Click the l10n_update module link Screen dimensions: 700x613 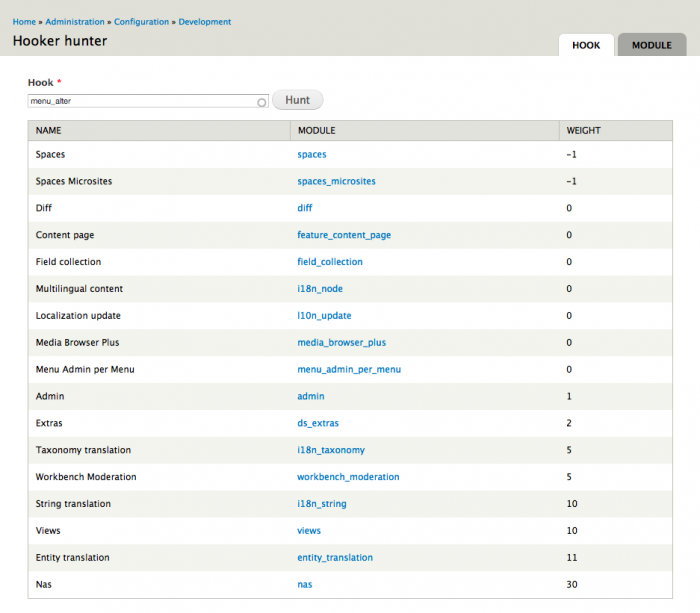[324, 316]
